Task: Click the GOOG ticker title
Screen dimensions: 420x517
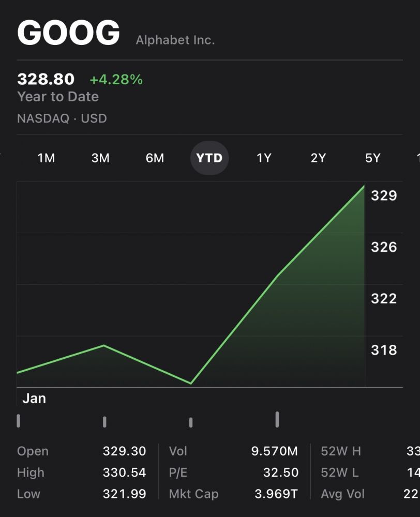Action: tap(68, 32)
